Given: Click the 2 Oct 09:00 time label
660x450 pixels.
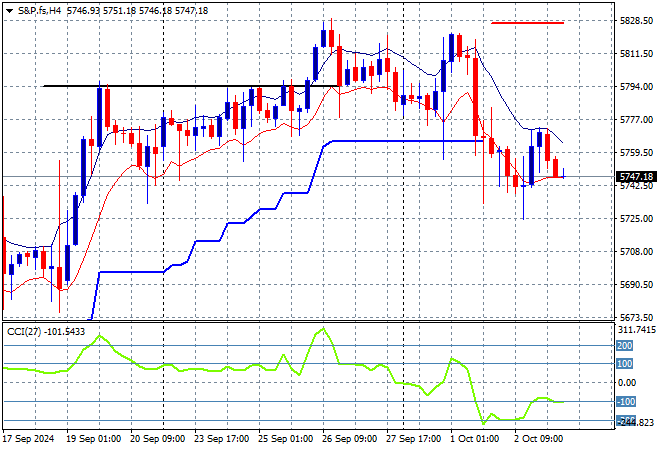Looking at the screenshot, I should click(538, 439).
